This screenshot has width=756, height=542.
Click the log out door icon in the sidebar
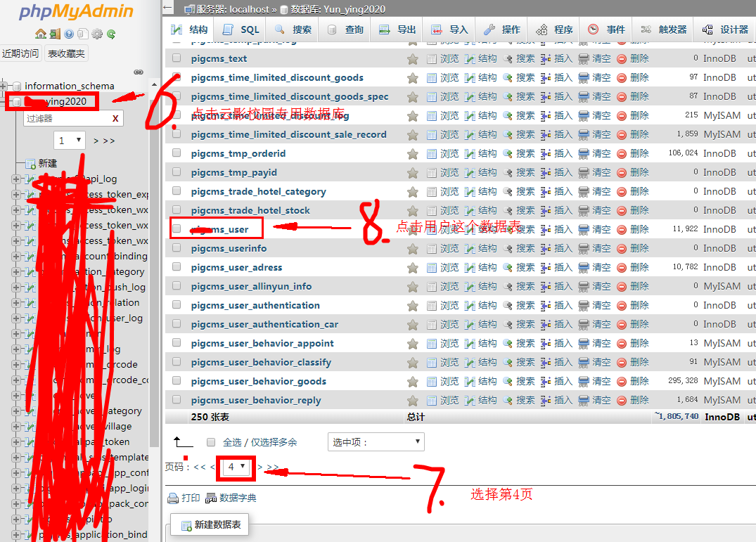point(55,34)
